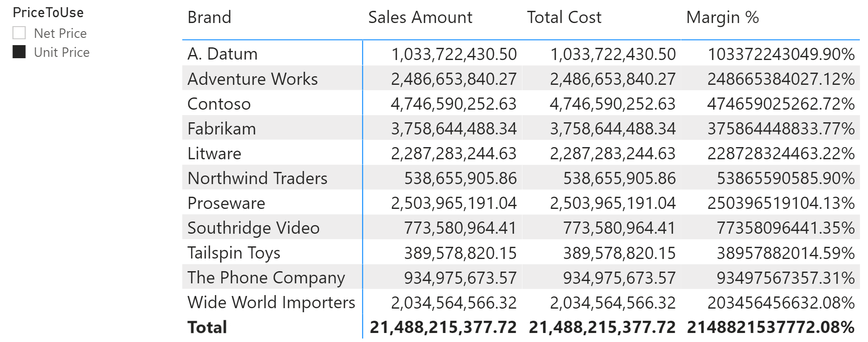Click Margin % value 203456456632.08%

point(781,302)
